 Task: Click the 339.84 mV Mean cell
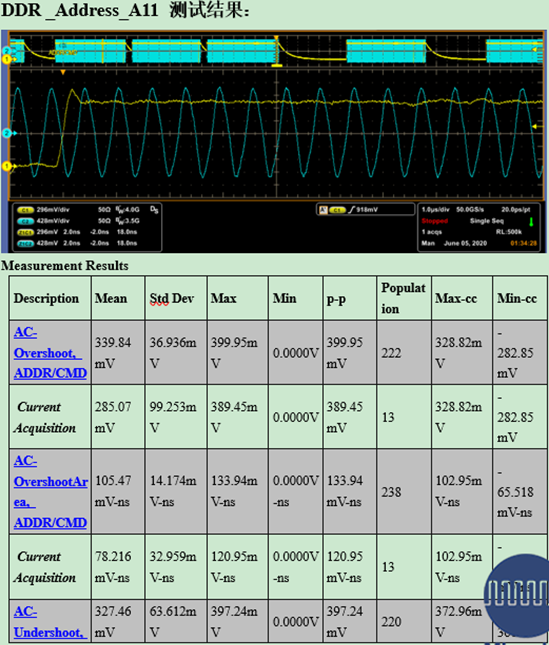pyautogui.click(x=118, y=353)
